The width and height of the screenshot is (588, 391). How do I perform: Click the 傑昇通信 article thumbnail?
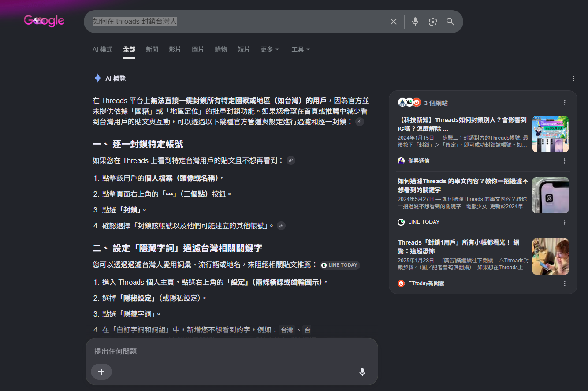pos(551,134)
